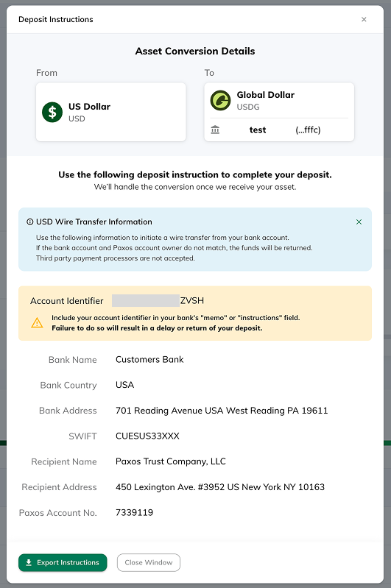Click the recipient address 450 Lexington Ave.
Viewport: 391px width, 588px height.
pyautogui.click(x=220, y=487)
